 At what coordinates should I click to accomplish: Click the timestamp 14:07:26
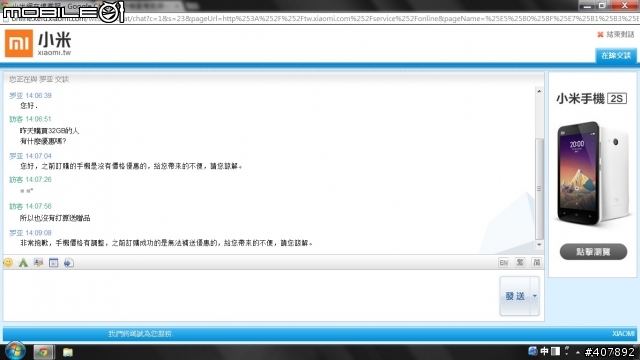click(38, 179)
